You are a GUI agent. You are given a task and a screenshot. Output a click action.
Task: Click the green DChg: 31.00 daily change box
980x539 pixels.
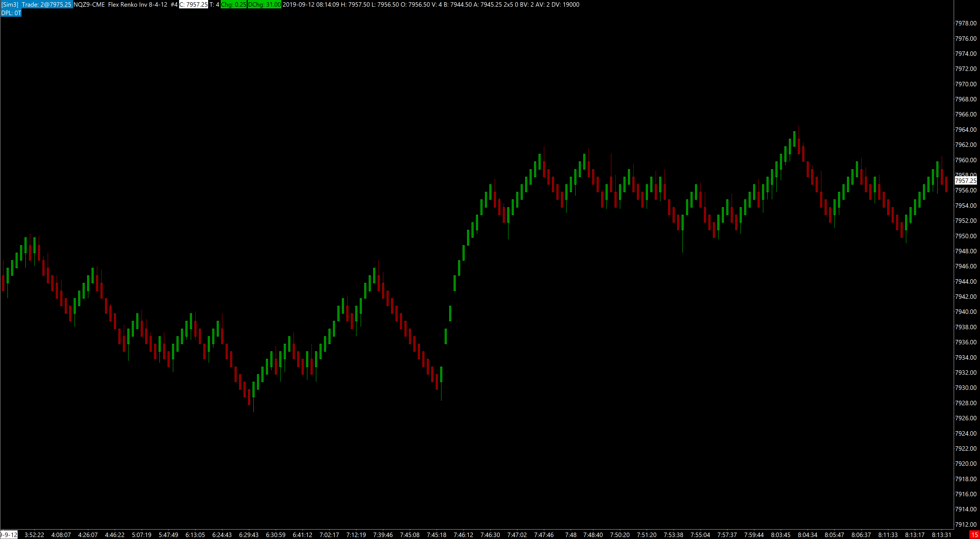click(x=264, y=4)
